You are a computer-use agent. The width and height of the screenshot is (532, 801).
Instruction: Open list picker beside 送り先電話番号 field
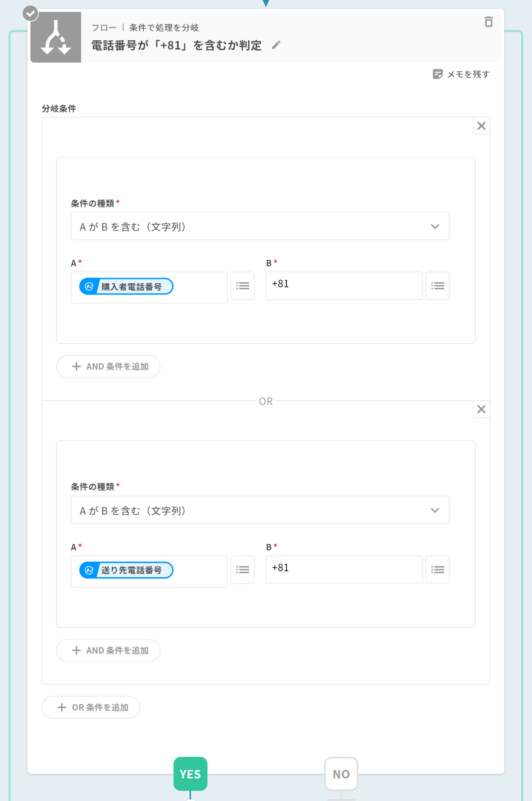[242, 569]
